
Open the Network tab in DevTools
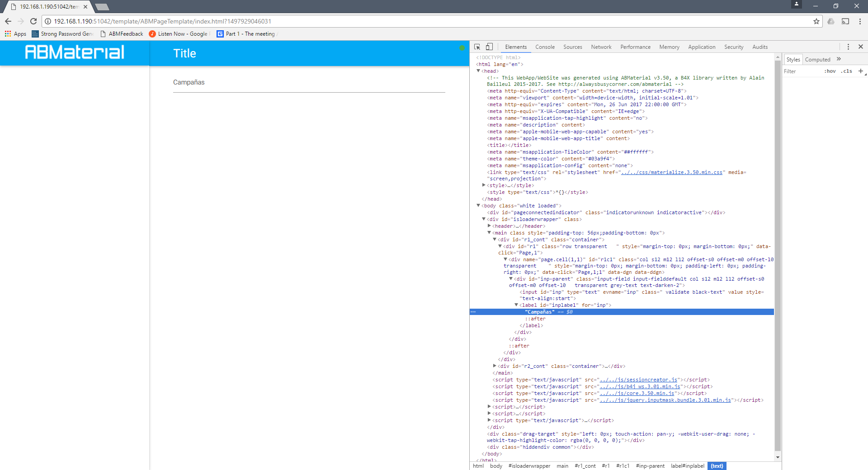coord(601,47)
